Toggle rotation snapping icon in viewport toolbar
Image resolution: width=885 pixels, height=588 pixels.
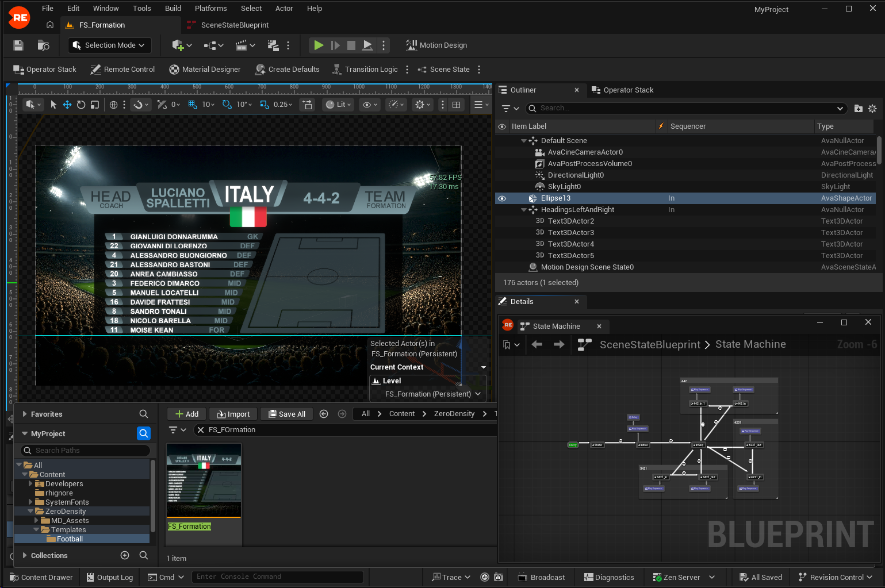point(227,105)
